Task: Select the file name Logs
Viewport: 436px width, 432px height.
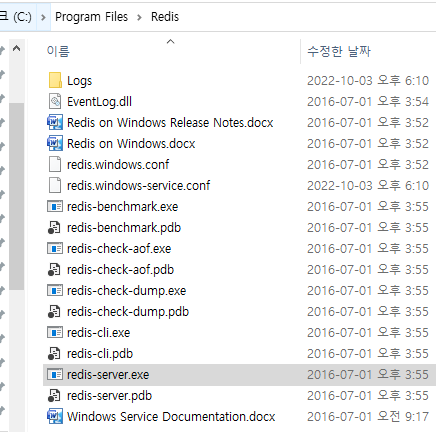Action: click(x=79, y=81)
